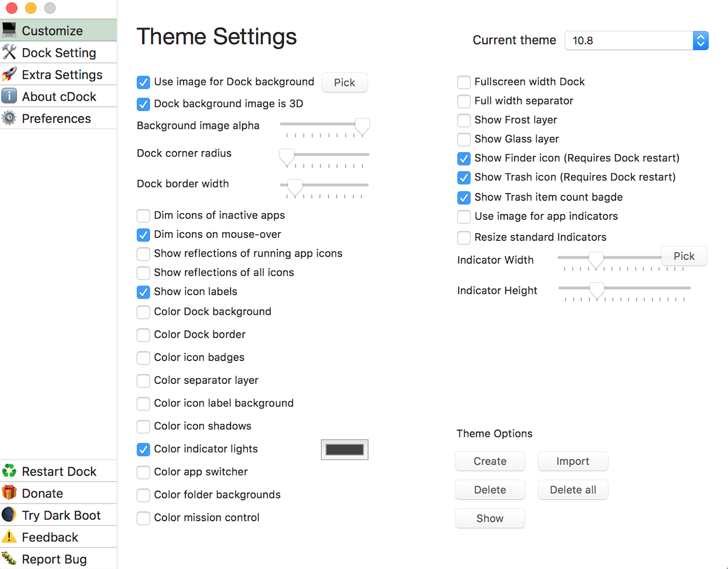Uncheck Show icon labels checkbox
This screenshot has width=728, height=569.
pos(143,292)
